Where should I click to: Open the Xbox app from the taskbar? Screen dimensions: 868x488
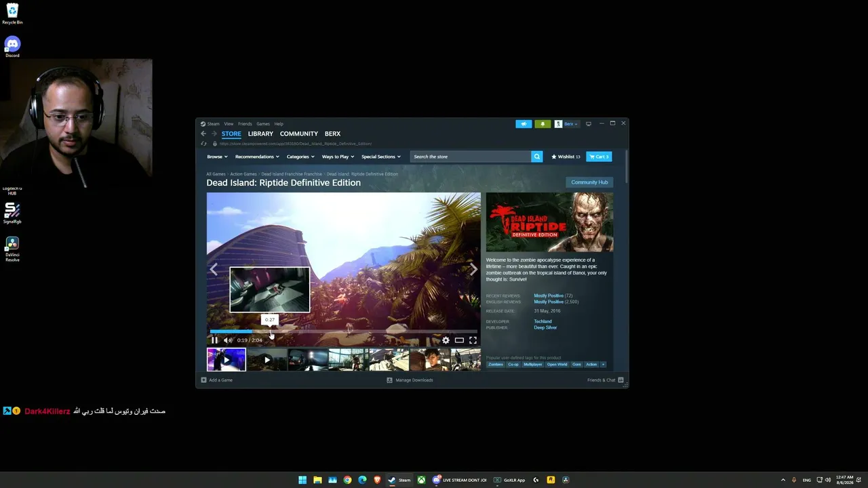click(421, 480)
